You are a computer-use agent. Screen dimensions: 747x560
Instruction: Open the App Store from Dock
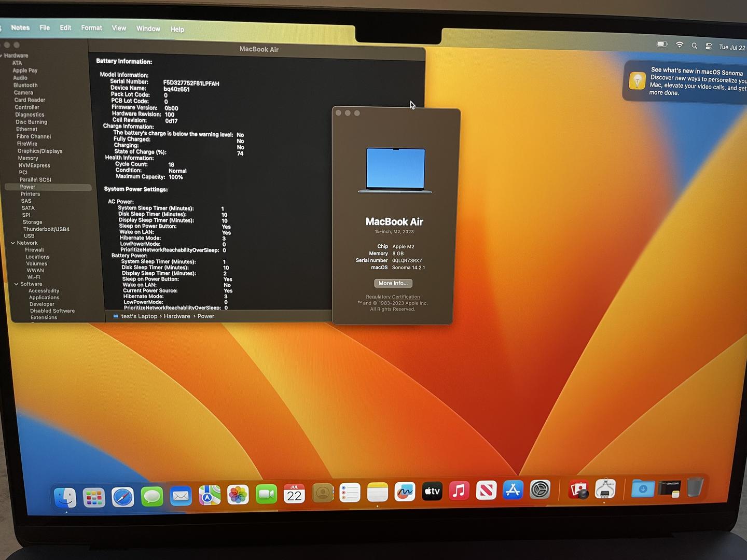pos(513,489)
